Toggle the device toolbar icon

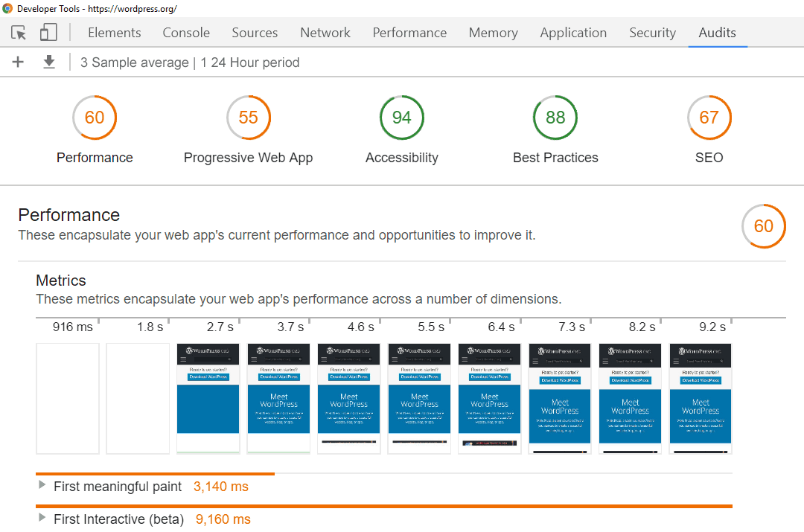tap(48, 33)
